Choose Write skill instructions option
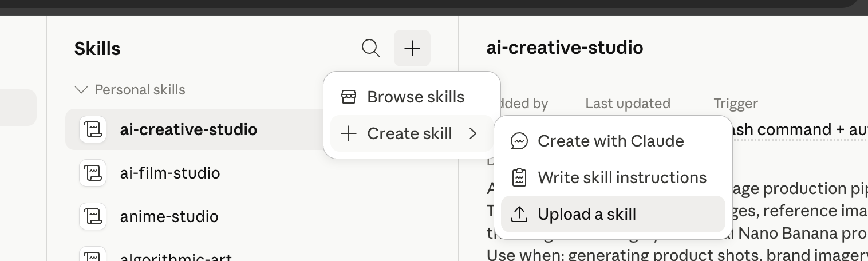Viewport: 868px width, 261px height. click(613, 177)
